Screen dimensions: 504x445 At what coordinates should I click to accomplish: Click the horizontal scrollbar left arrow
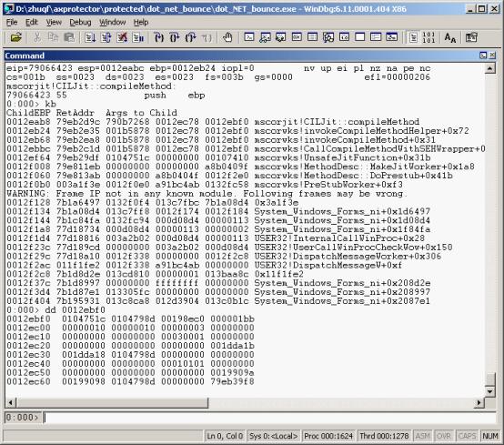(10, 402)
